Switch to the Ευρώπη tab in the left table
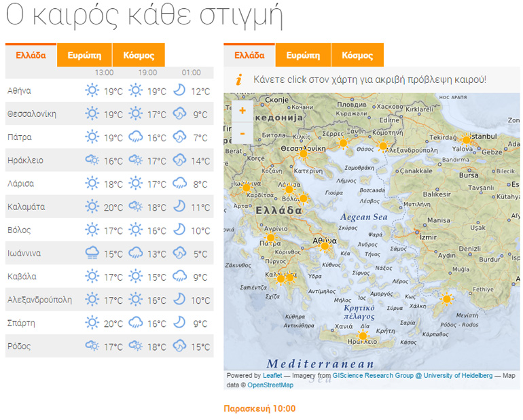Screen dimensions: 523x420 [x=84, y=55]
